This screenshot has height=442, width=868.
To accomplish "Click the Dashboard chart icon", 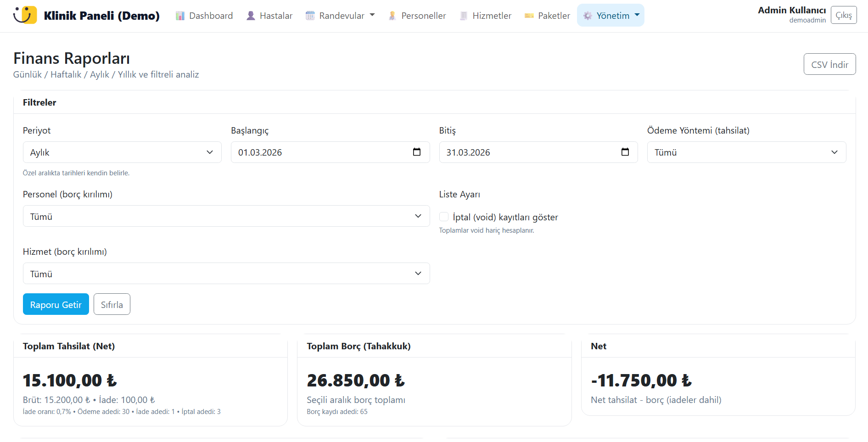I will [x=180, y=16].
